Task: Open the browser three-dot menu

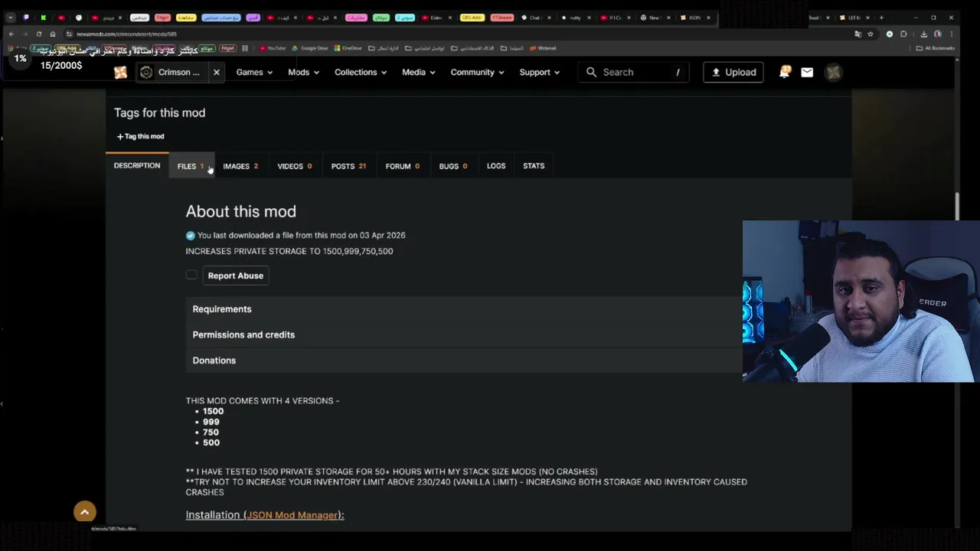Action: coord(951,34)
